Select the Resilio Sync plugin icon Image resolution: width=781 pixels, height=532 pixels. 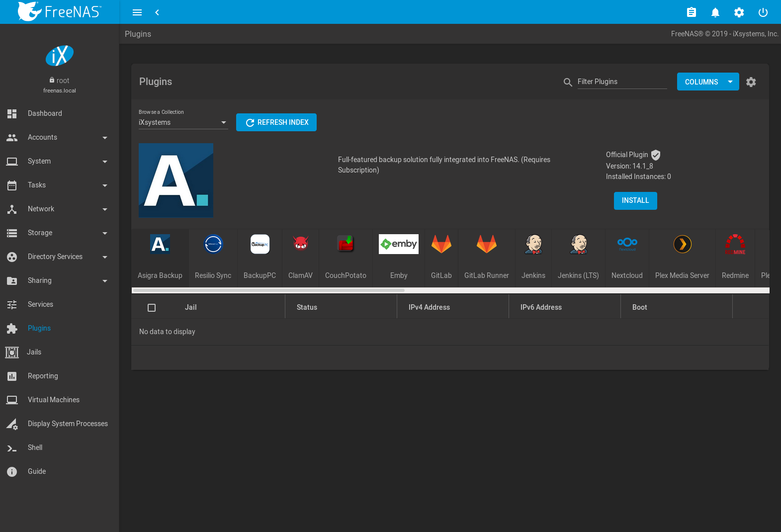[x=213, y=244]
